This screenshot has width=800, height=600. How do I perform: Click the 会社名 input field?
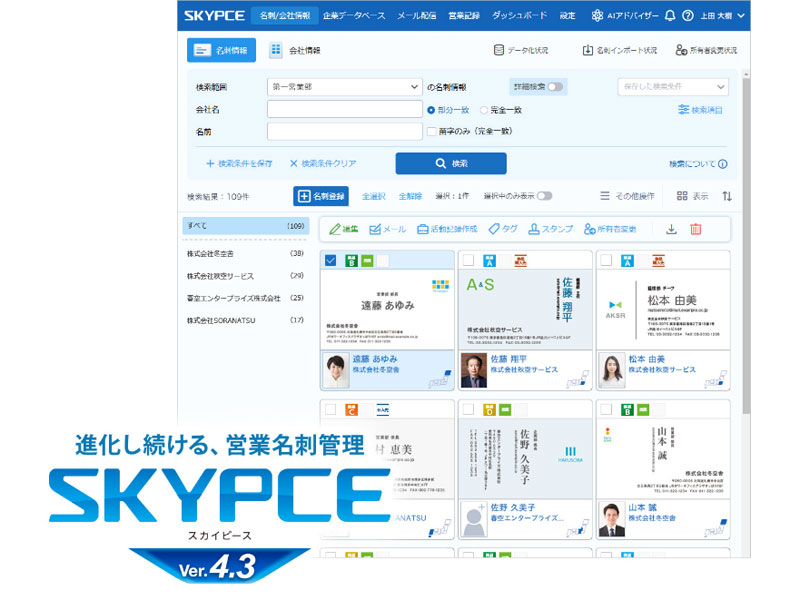tap(344, 109)
